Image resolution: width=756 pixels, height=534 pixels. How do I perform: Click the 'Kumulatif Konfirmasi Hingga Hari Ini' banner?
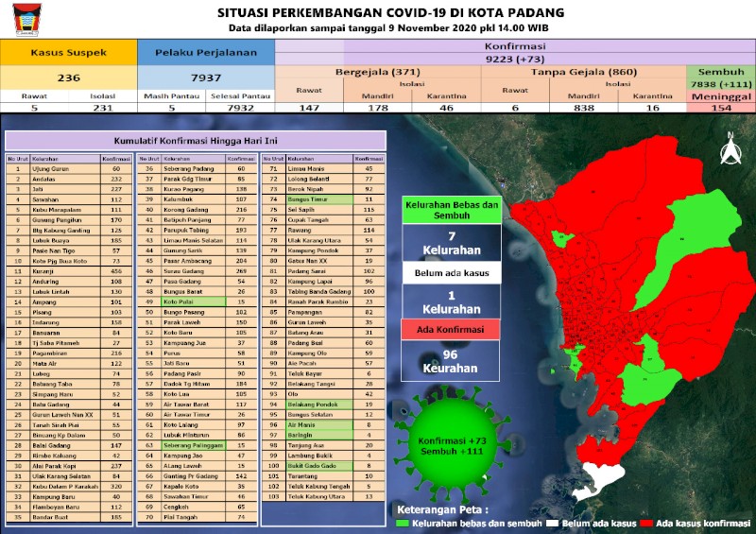(x=196, y=141)
